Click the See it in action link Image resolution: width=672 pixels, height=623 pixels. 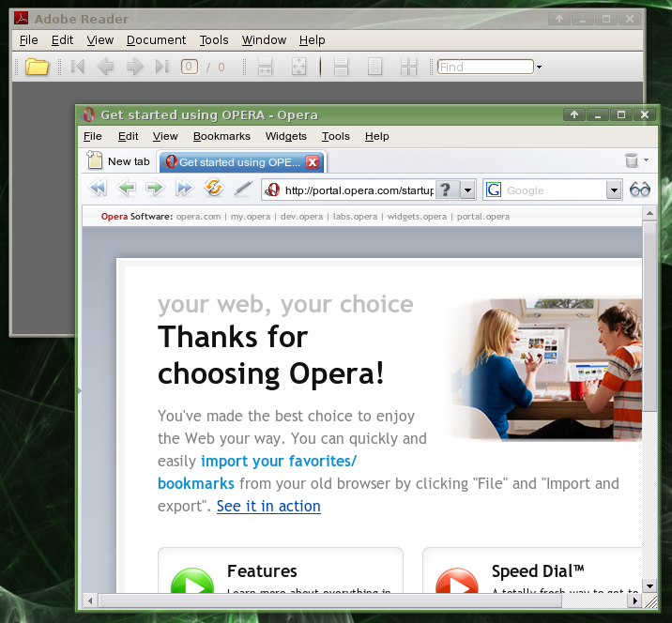coord(268,506)
